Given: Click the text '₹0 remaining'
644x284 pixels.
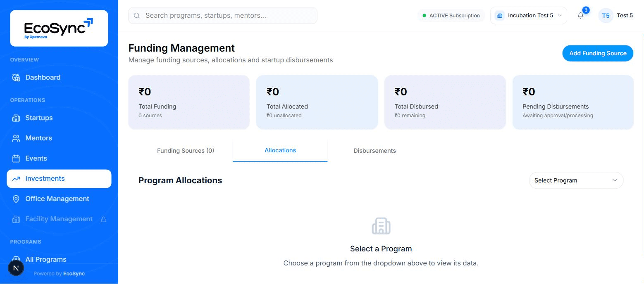Looking at the screenshot, I should coord(410,116).
